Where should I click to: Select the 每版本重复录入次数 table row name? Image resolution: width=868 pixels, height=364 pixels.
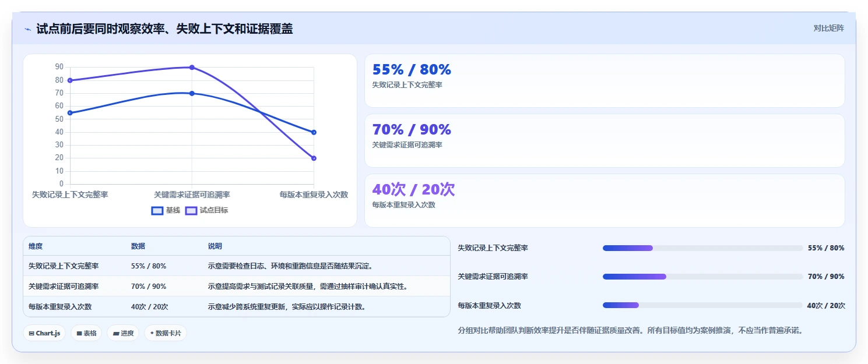tap(60, 307)
